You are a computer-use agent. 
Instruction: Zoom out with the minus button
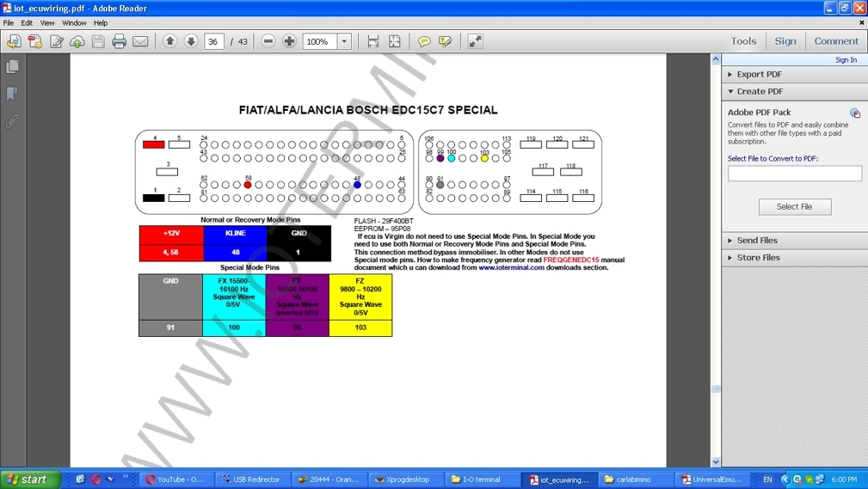(x=268, y=41)
